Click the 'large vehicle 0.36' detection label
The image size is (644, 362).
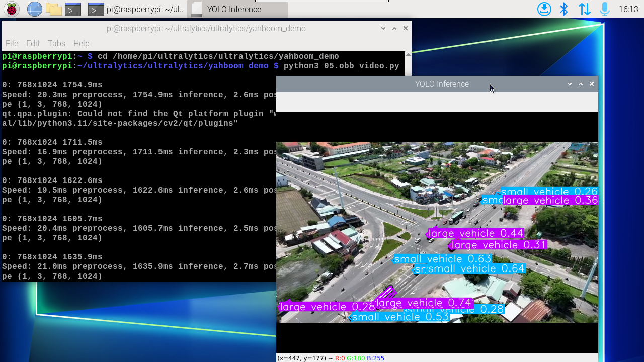coord(550,200)
